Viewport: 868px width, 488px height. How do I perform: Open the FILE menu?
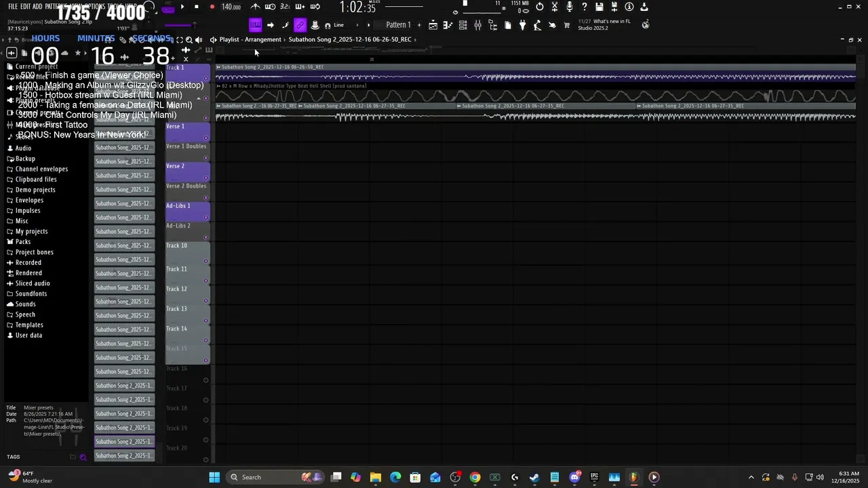coord(13,7)
